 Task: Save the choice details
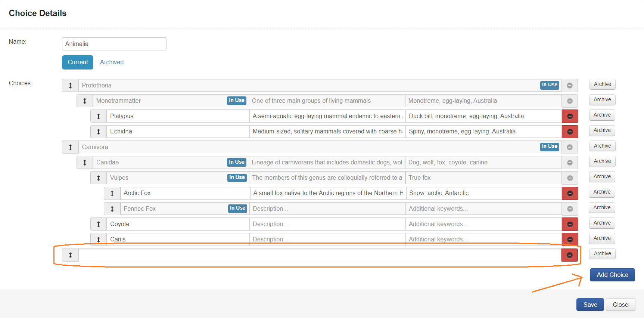click(590, 305)
